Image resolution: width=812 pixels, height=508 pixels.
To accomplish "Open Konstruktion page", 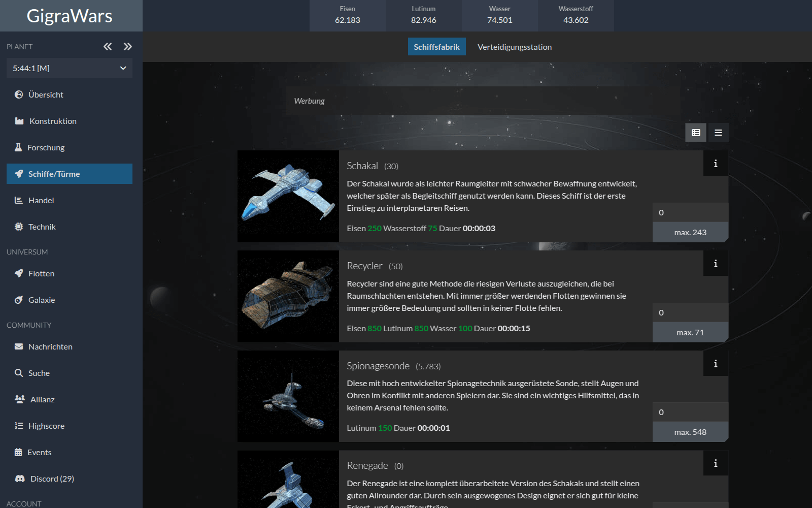I will (70, 121).
